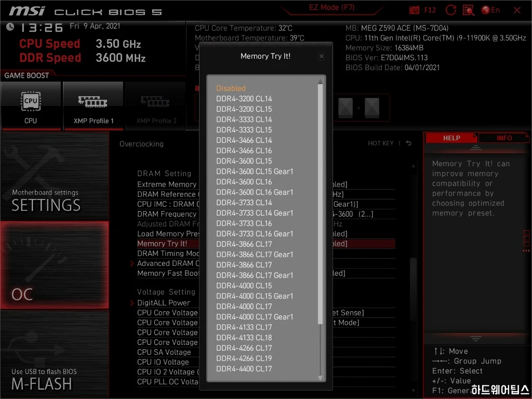Click popup list scrollbar down arrow

click(x=320, y=378)
